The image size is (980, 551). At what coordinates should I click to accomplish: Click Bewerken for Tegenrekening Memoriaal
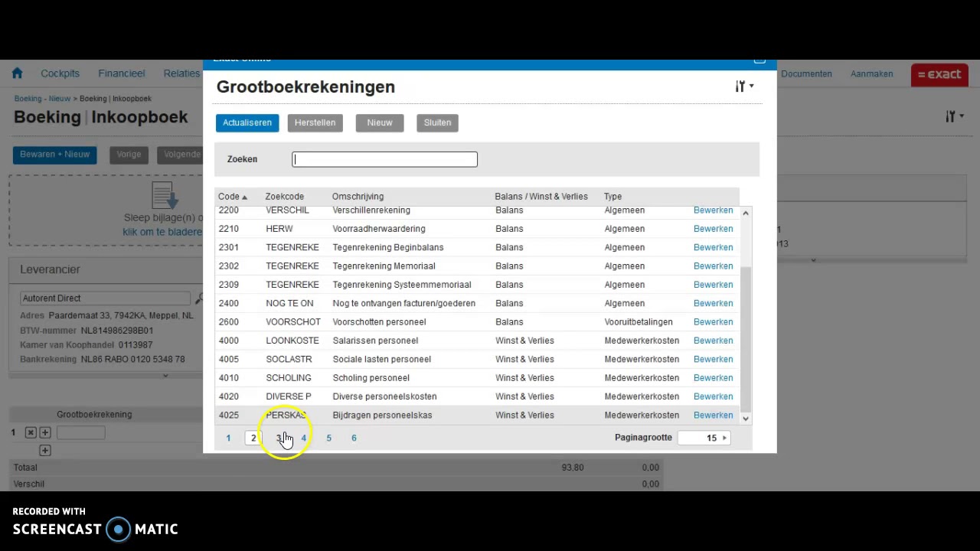[713, 266]
